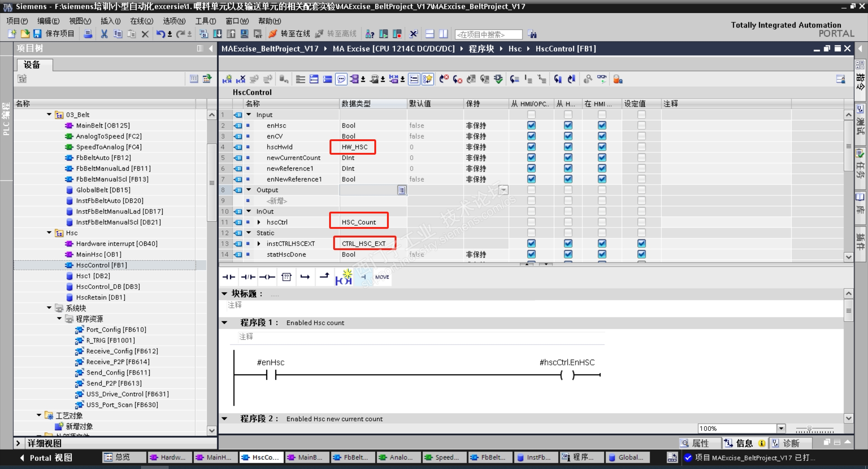Click the monitoring glasses icon
This screenshot has width=868, height=469.
click(x=602, y=79)
